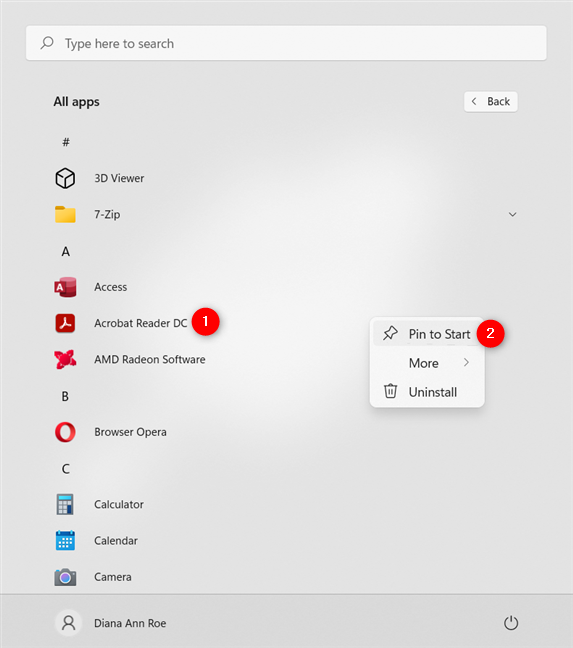Click the B letter header
Viewport: 573px width, 648px height.
[65, 396]
